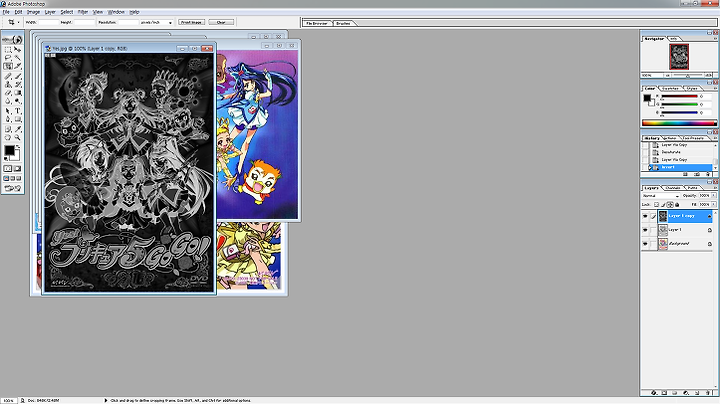Open the Filter menu

click(x=83, y=12)
